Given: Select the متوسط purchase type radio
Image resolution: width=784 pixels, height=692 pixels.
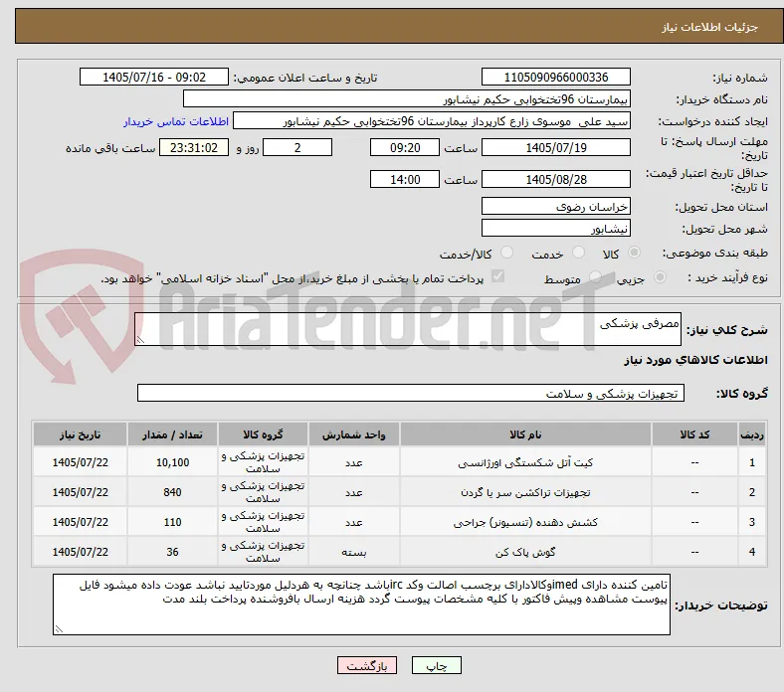Looking at the screenshot, I should (595, 276).
